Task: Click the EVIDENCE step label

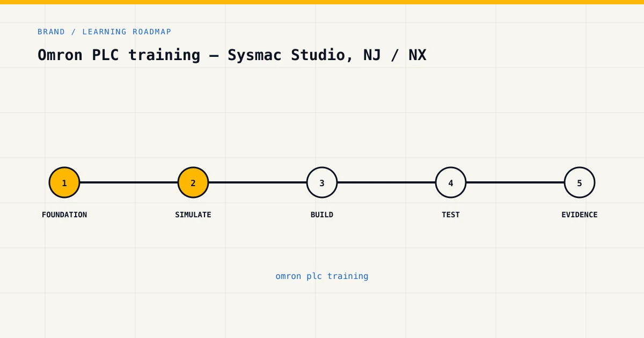Action: click(x=580, y=215)
